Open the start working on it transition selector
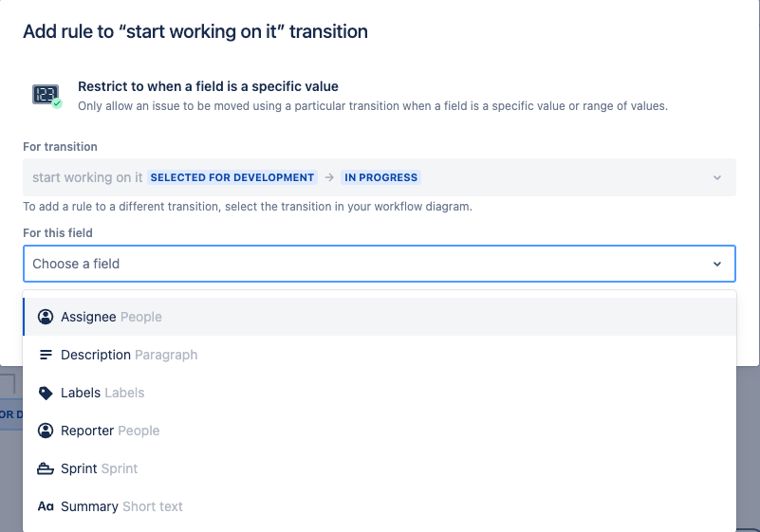This screenshot has height=532, width=760. click(380, 177)
